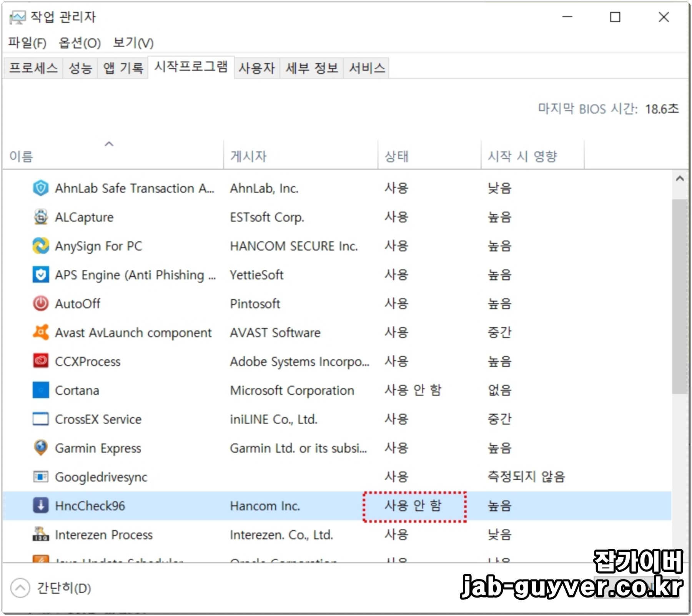Click publisher Pintosoft

(x=255, y=304)
